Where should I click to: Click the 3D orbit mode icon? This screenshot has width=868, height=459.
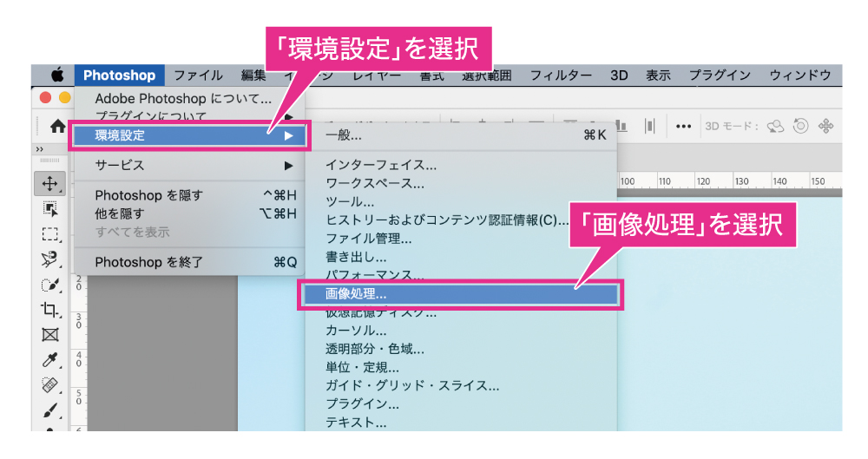click(x=775, y=126)
